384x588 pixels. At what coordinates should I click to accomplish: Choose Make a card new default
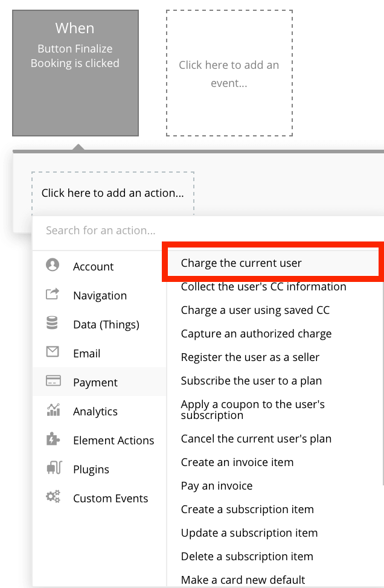pyautogui.click(x=243, y=579)
